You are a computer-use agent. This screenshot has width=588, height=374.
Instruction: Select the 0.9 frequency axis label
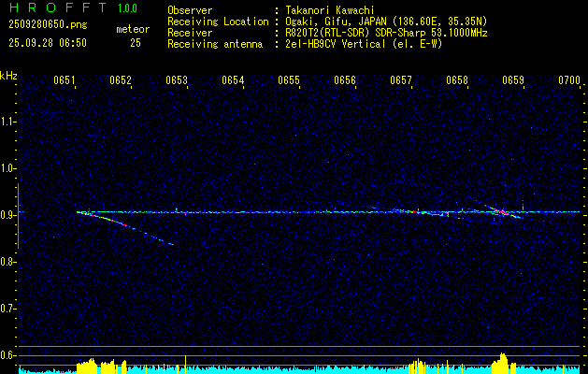click(8, 215)
